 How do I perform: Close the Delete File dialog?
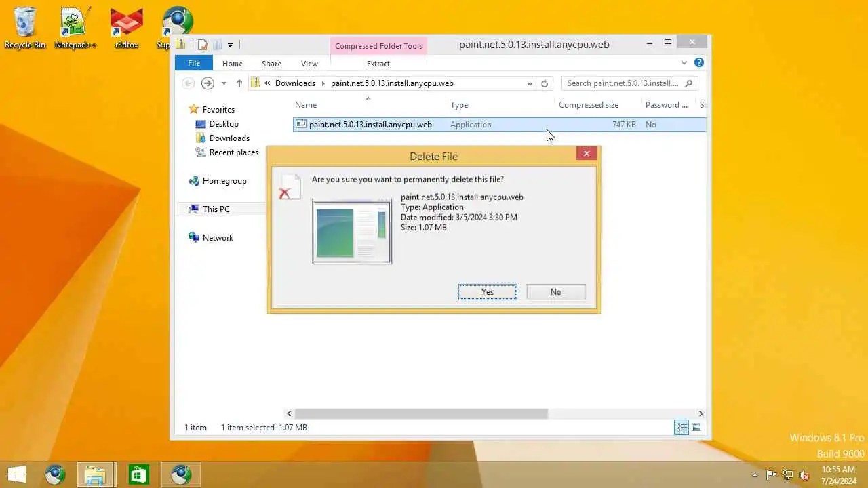pyautogui.click(x=587, y=154)
